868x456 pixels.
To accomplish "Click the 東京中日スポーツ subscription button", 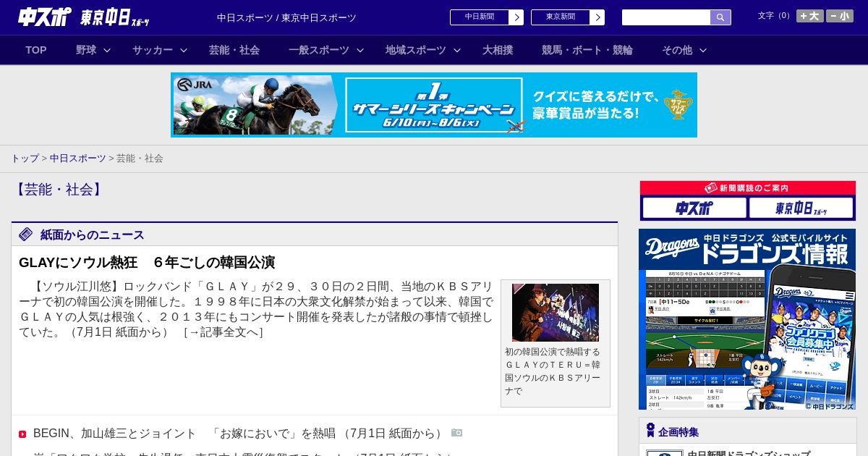I will [x=801, y=208].
